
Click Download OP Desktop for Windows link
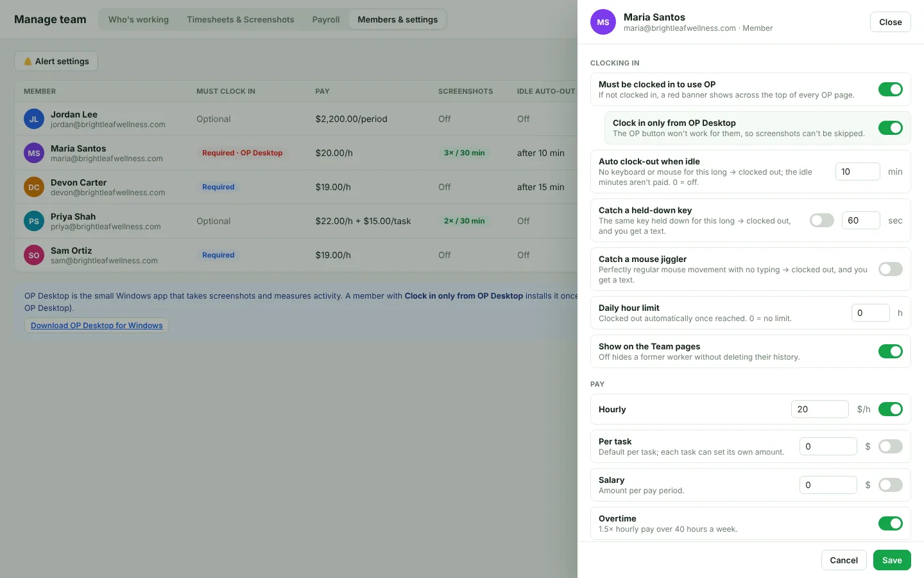(97, 326)
